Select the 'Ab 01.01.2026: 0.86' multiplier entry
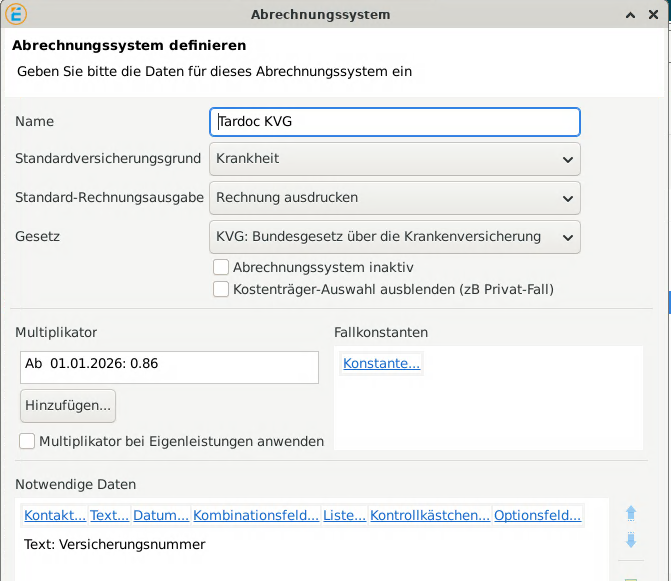 click(168, 365)
